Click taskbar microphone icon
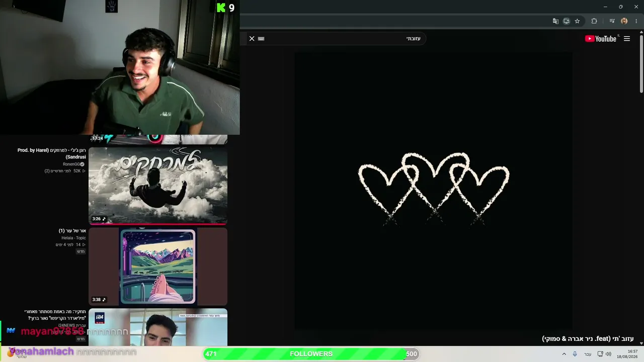Viewport: 644px width, 362px height. tap(575, 354)
